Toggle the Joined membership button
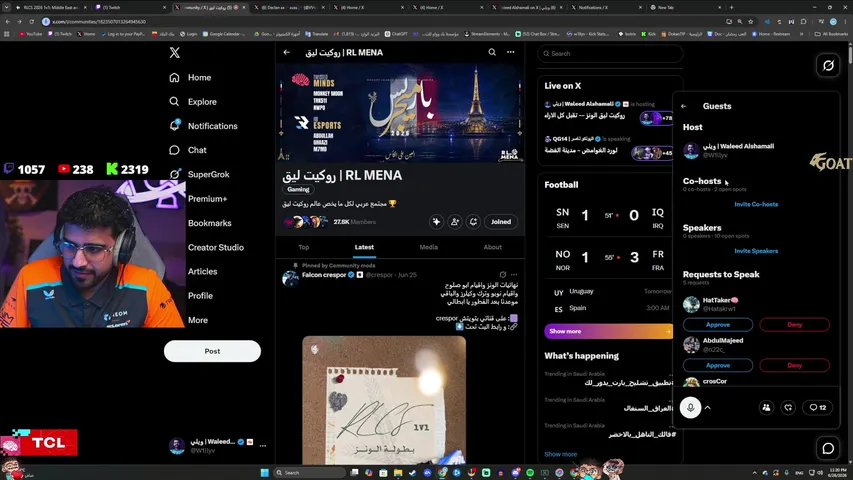 tap(501, 222)
